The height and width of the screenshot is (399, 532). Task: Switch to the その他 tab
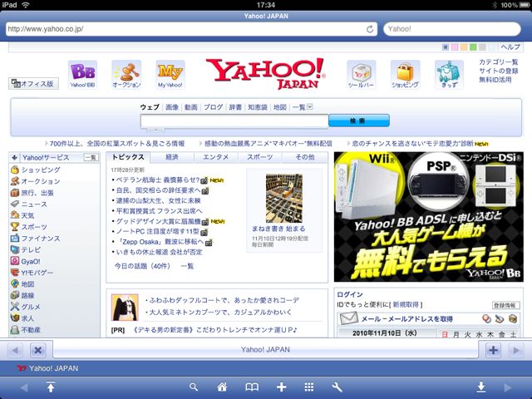click(305, 157)
